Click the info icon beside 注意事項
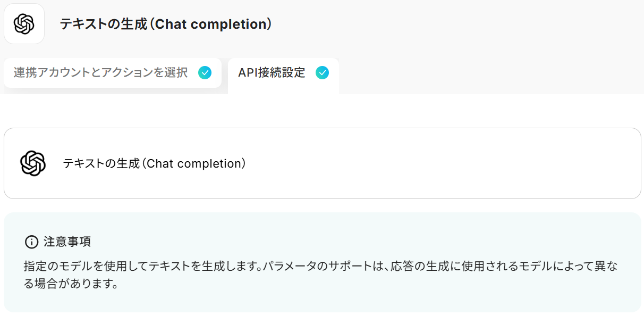 [x=31, y=242]
